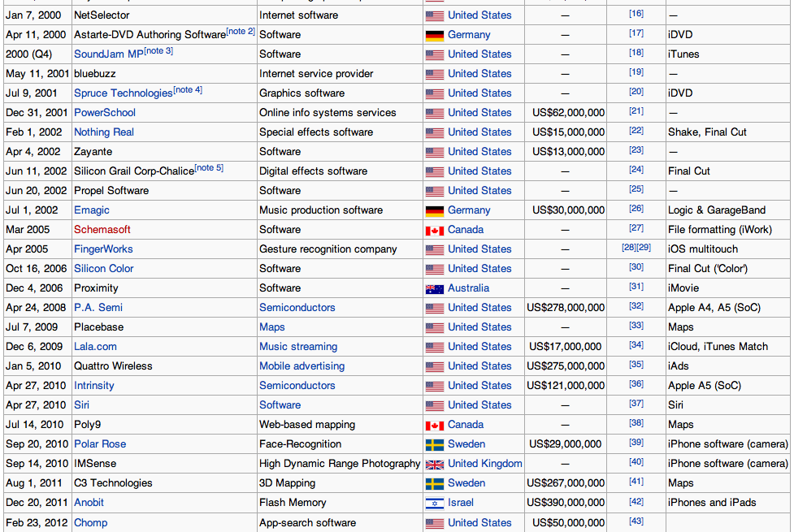
Task: Open the Mobile advertising link
Action: click(302, 366)
